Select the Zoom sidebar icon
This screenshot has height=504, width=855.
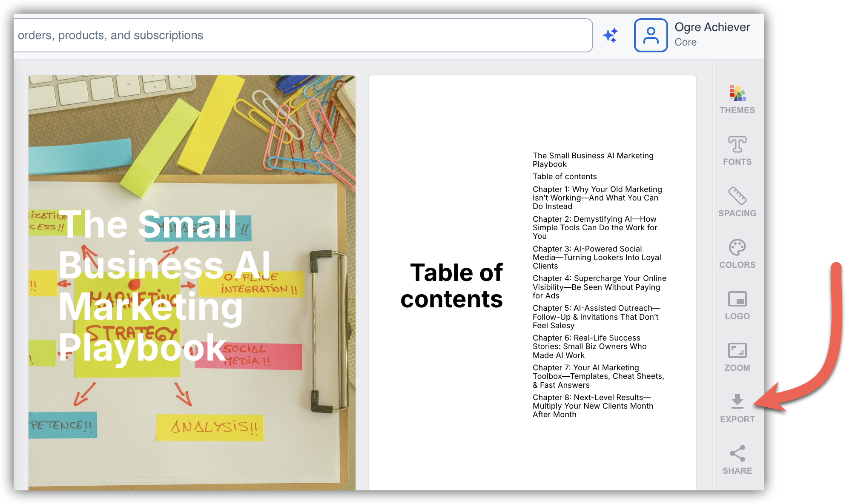coord(737,351)
